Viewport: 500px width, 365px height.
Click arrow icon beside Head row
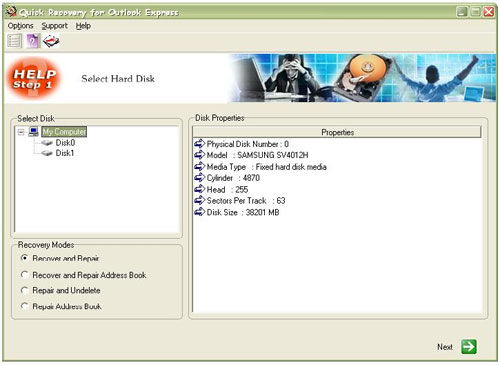199,189
